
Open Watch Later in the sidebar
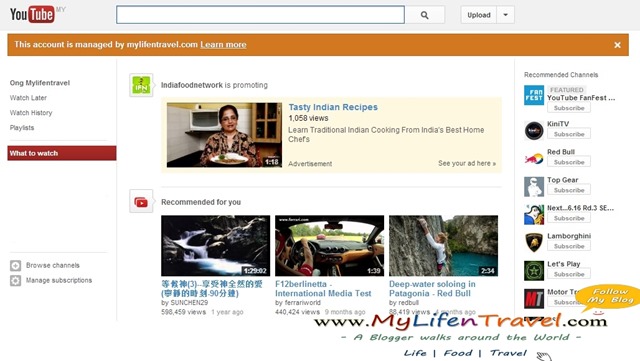(x=28, y=98)
